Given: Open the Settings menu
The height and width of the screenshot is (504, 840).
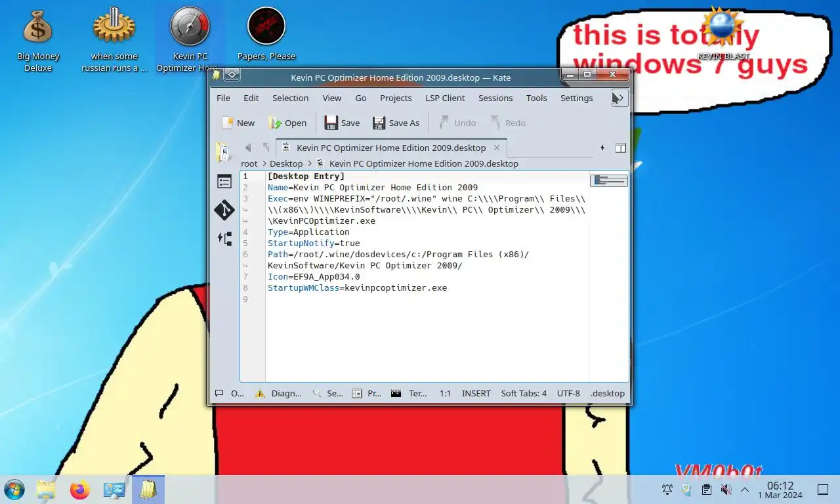Looking at the screenshot, I should [576, 98].
